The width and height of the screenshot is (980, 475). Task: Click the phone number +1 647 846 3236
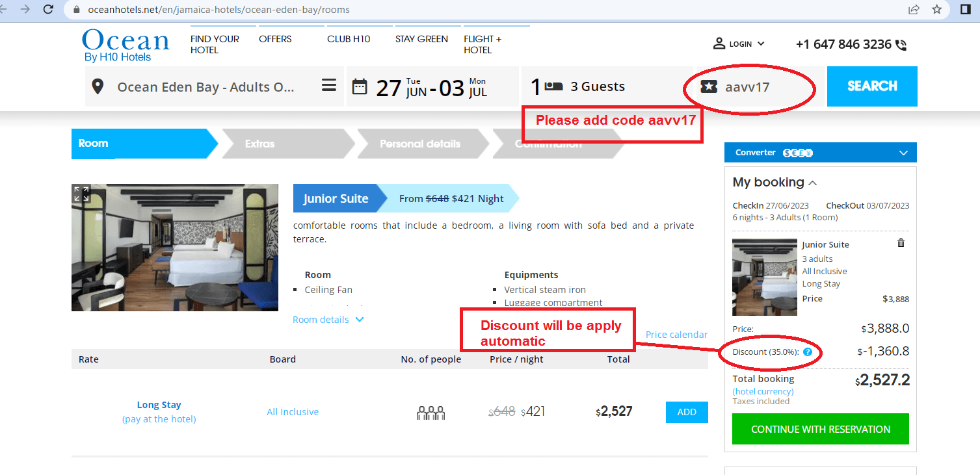tap(843, 44)
